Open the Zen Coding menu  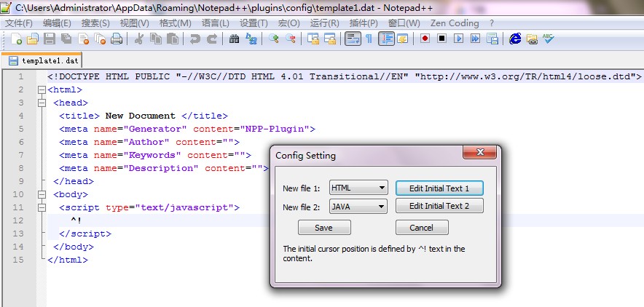(x=455, y=23)
